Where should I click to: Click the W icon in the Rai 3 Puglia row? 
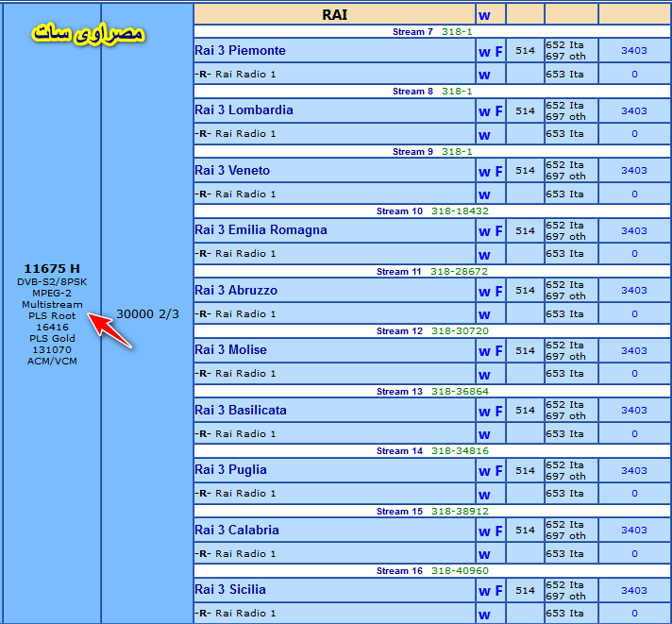(484, 472)
